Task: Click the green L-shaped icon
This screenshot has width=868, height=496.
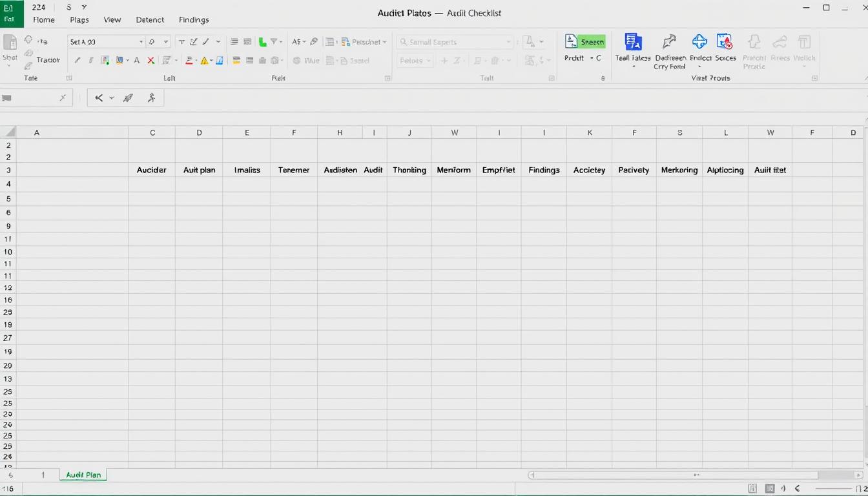Action: coord(263,42)
